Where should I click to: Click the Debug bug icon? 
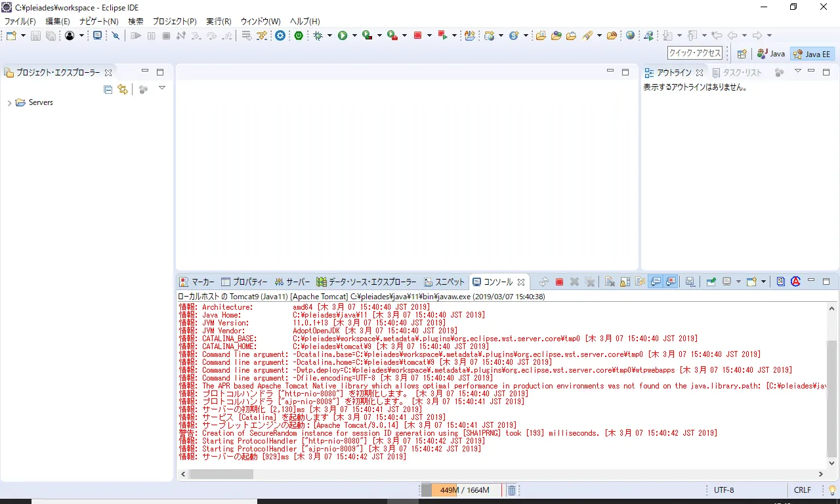pyautogui.click(x=318, y=35)
